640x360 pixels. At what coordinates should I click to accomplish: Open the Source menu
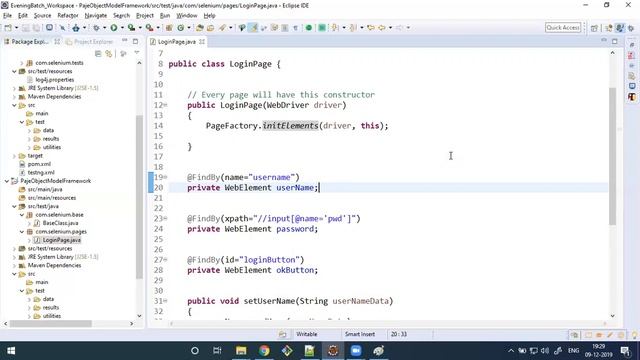42,16
